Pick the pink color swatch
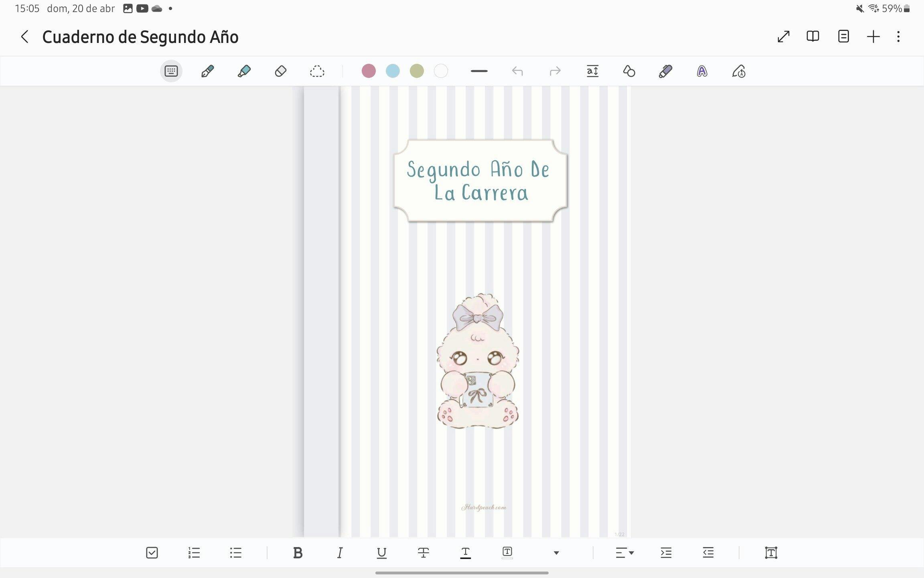Image resolution: width=924 pixels, height=578 pixels. click(x=369, y=71)
